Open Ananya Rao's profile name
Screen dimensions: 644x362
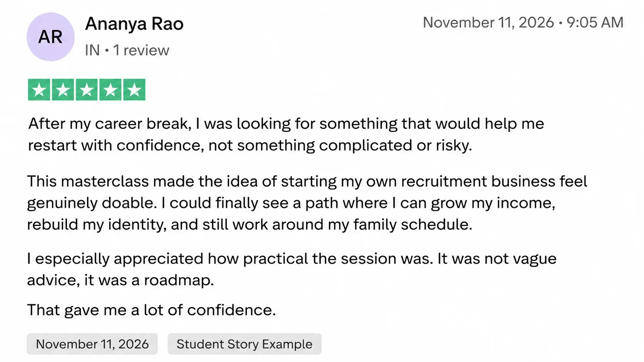(134, 24)
